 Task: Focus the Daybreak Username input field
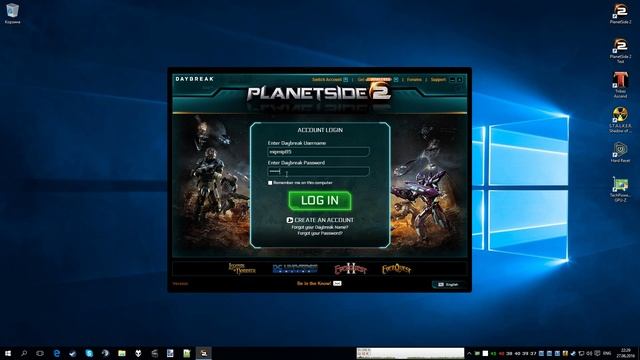click(x=318, y=152)
